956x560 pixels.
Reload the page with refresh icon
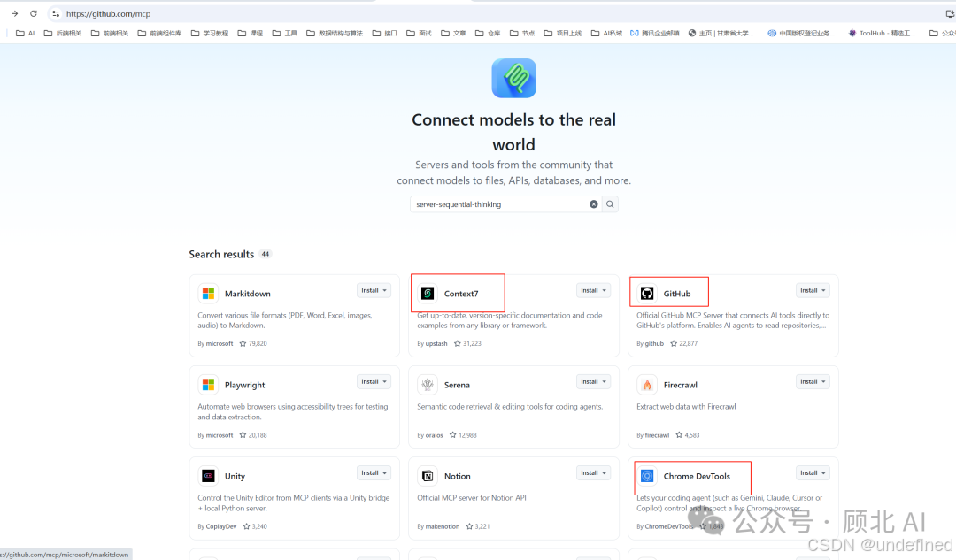point(34,13)
